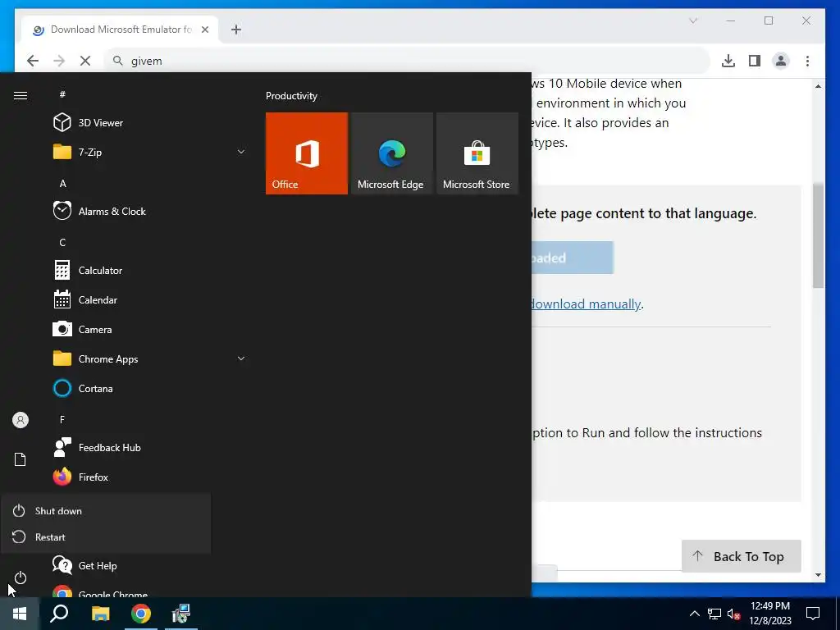
Task: Go back in Chrome
Action: [33, 61]
